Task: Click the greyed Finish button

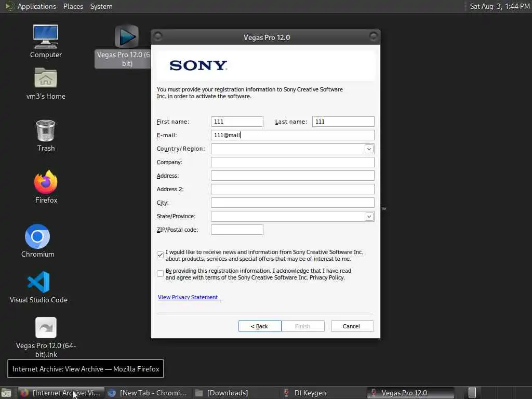Action: 303,326
